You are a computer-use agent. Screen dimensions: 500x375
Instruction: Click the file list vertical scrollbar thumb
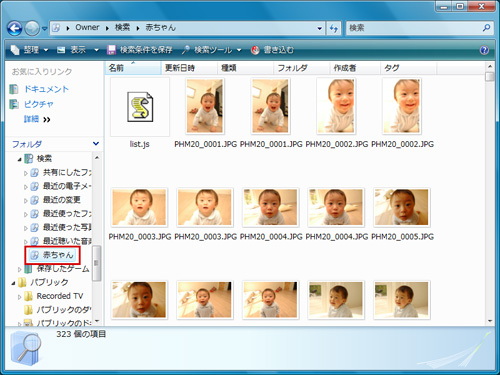pyautogui.click(x=490, y=77)
